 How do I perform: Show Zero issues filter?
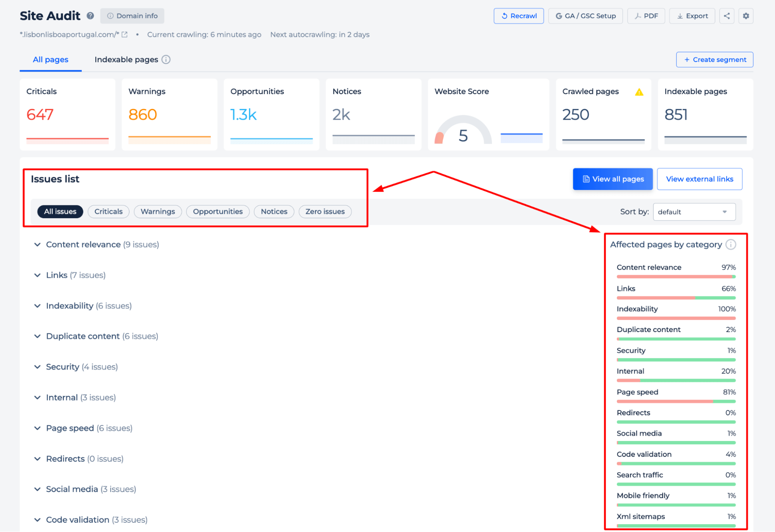(325, 212)
